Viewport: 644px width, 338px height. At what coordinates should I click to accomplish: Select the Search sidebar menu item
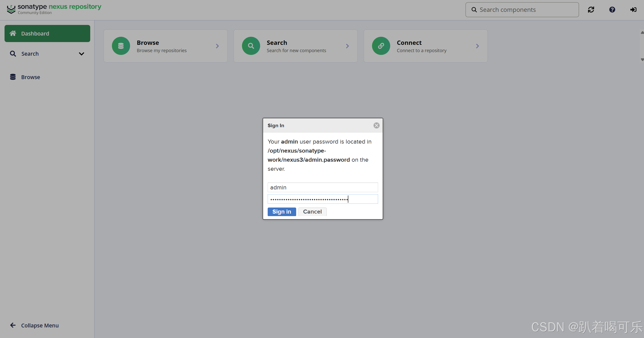[47, 54]
